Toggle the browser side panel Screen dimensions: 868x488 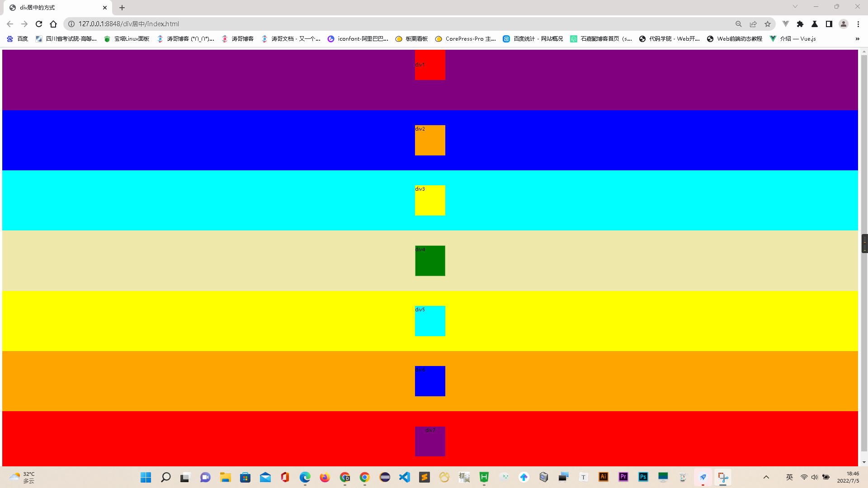[x=829, y=24]
